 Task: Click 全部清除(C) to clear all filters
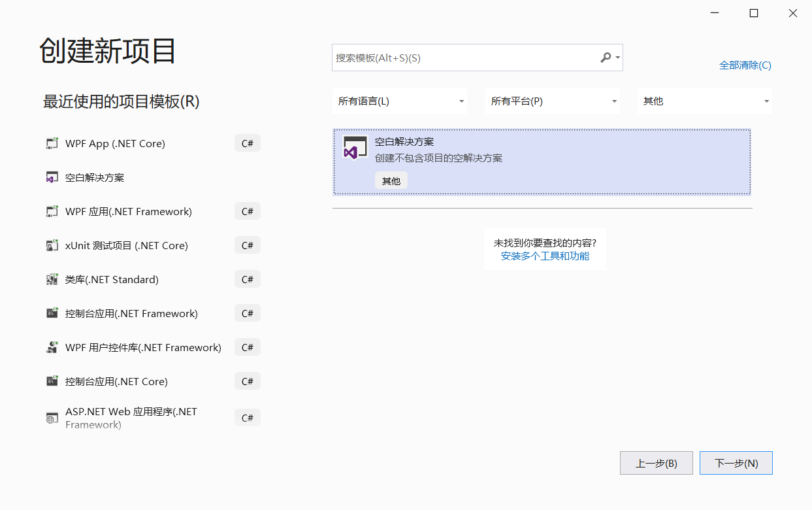[x=745, y=65]
